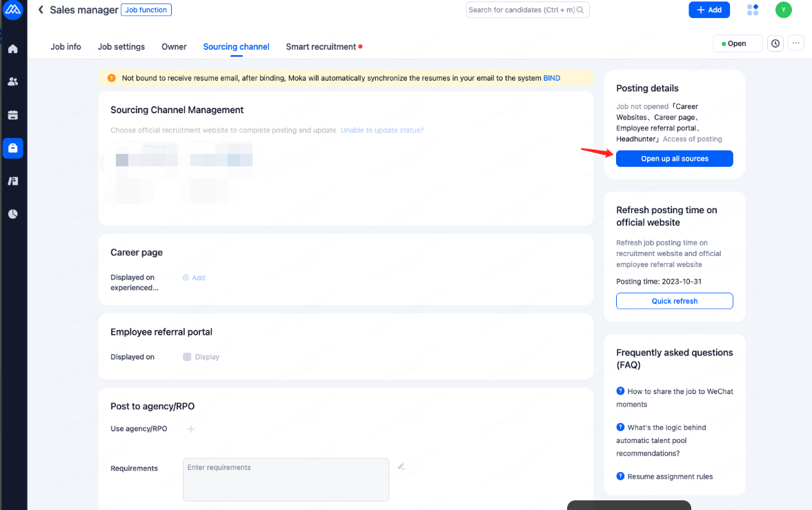
Task: Open the reports pie chart icon
Action: [x=13, y=214]
